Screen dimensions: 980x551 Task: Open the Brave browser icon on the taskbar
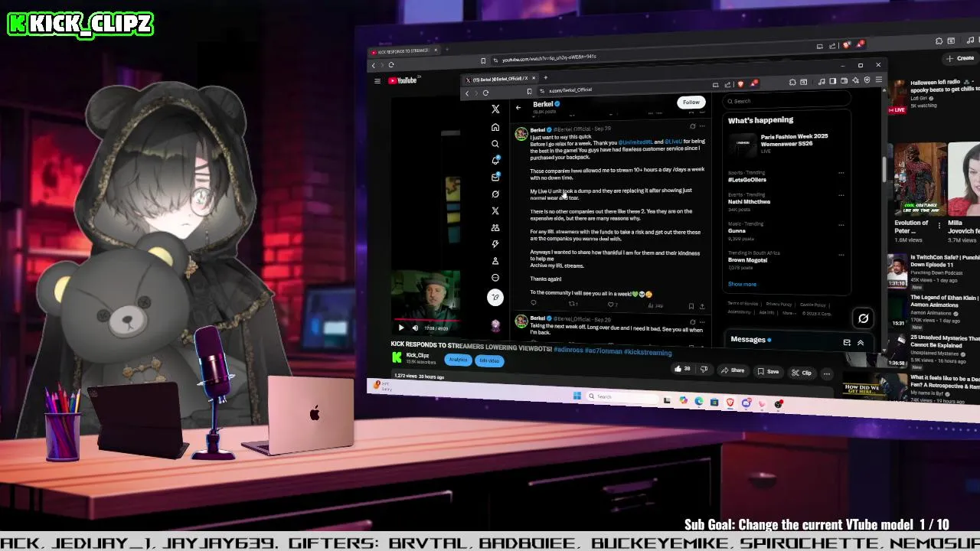[730, 403]
